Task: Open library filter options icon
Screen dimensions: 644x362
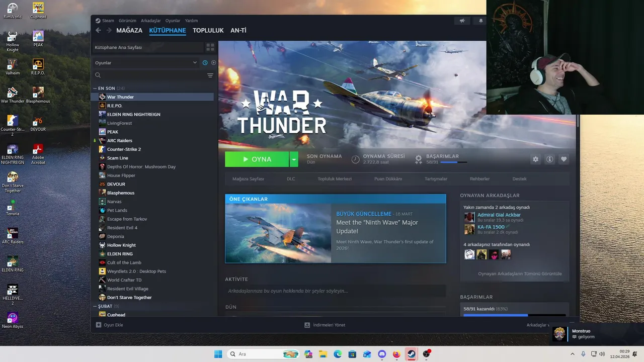Action: (210, 75)
